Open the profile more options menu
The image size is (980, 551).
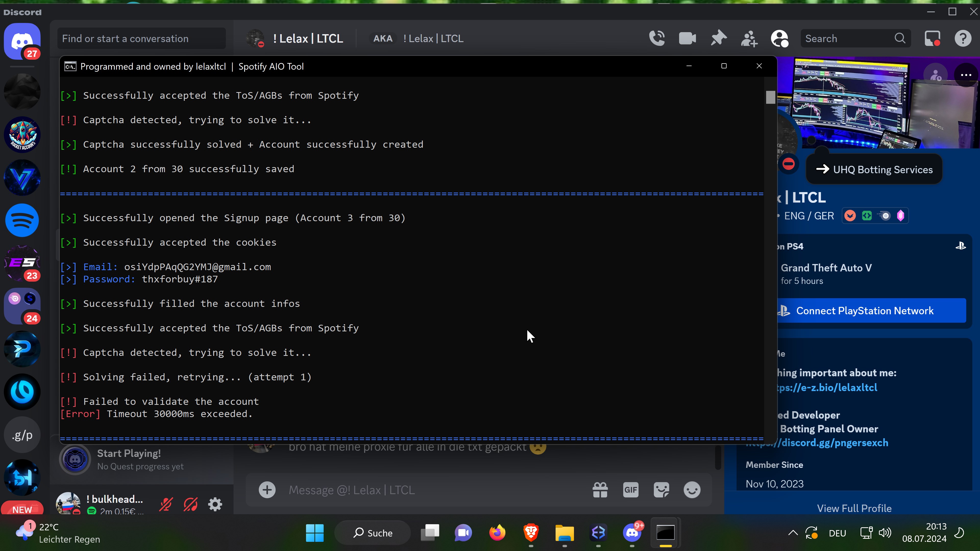[x=966, y=75]
